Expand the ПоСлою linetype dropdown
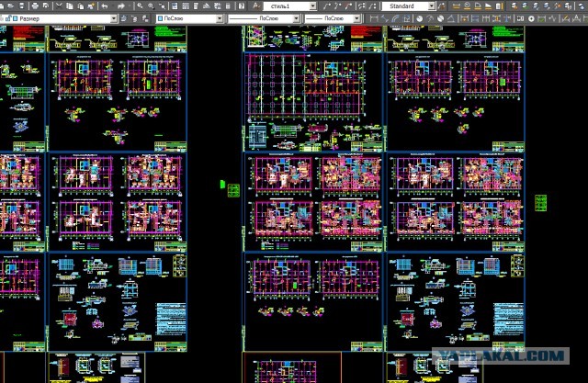 296,18
